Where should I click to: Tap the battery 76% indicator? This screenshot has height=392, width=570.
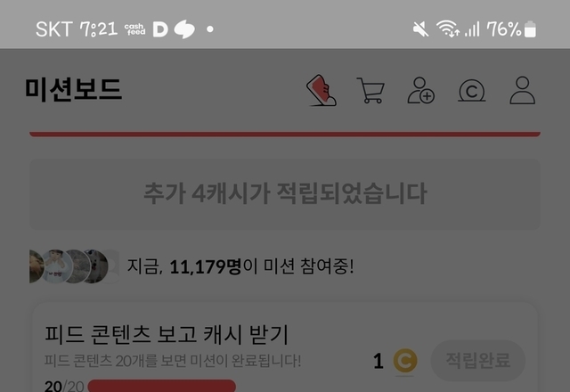511,29
